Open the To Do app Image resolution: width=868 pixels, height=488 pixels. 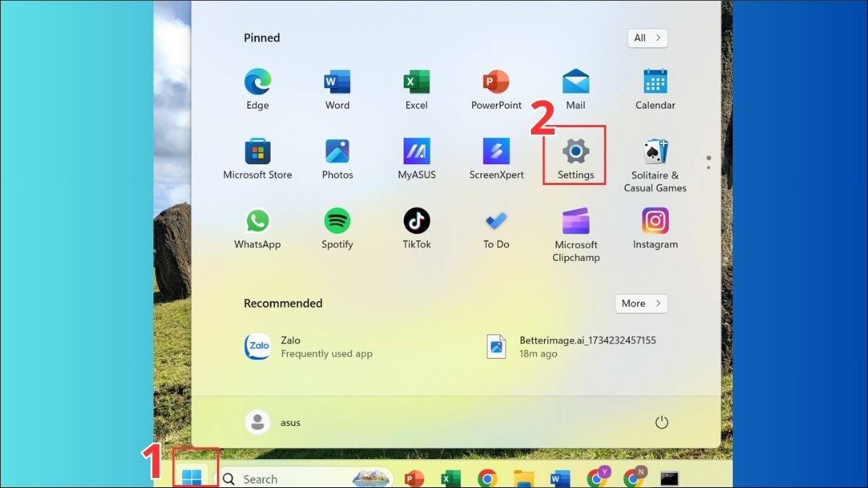pyautogui.click(x=496, y=228)
